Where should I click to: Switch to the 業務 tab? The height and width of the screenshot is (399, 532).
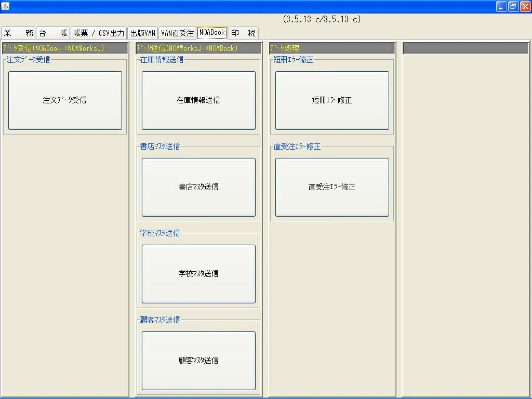tap(18, 32)
